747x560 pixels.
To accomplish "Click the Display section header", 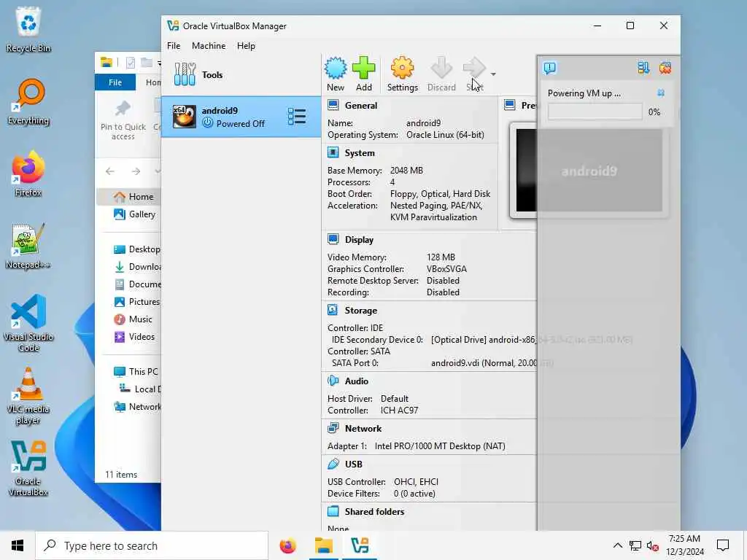I will pyautogui.click(x=359, y=240).
